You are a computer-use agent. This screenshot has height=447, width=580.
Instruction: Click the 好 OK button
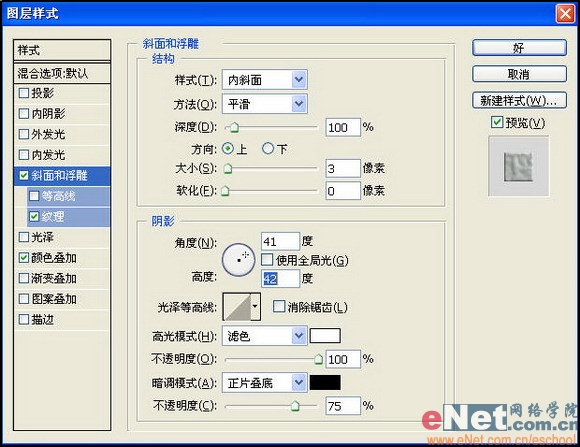coord(519,48)
